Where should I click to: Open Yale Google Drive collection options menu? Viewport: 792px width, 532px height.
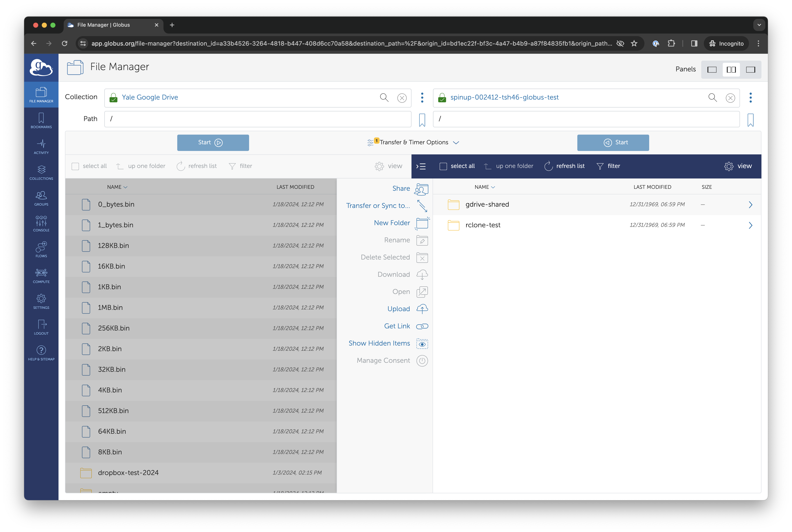(x=422, y=98)
